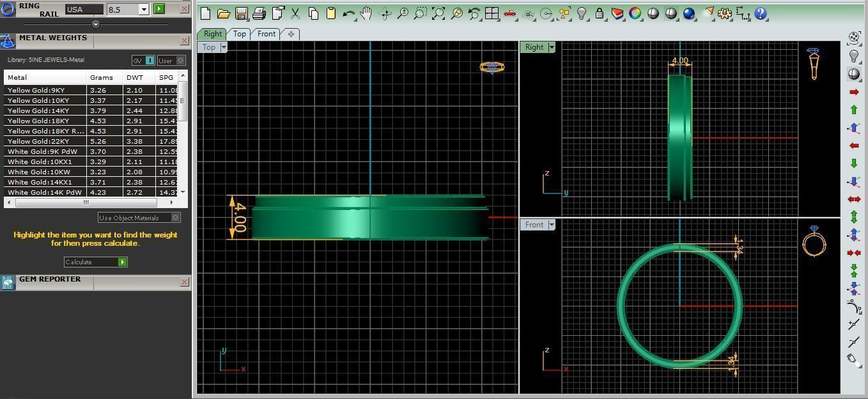Undo the last action with the curved arrow
The height and width of the screenshot is (399, 868).
point(349,13)
